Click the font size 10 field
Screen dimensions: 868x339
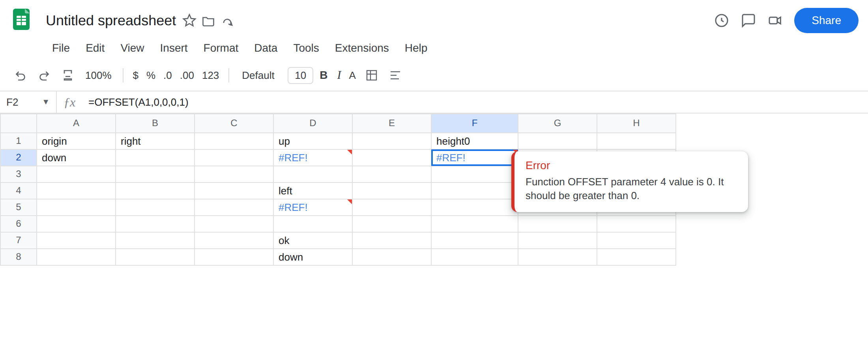point(300,75)
